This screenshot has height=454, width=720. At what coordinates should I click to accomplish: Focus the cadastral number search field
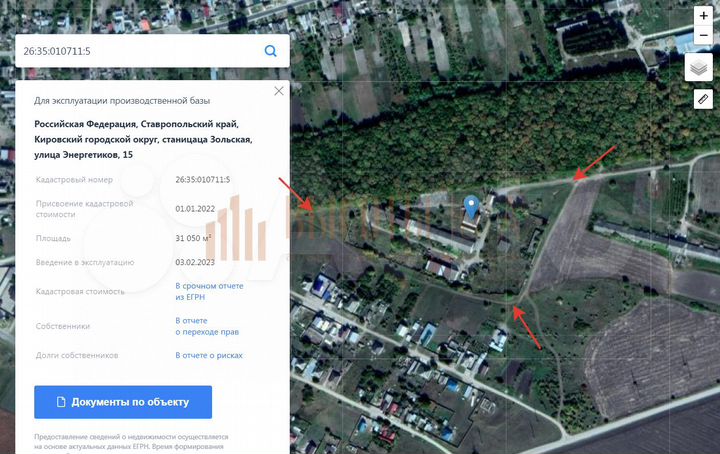[140, 51]
